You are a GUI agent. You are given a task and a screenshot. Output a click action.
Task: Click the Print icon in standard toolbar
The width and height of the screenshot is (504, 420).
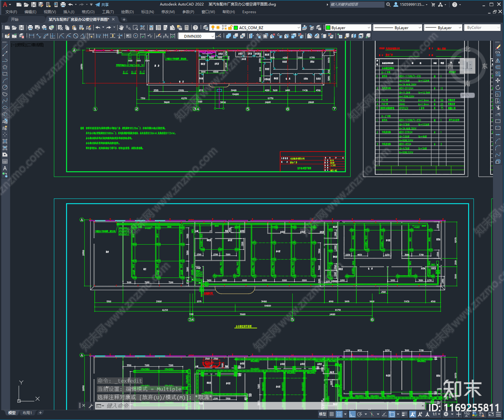click(x=30, y=28)
